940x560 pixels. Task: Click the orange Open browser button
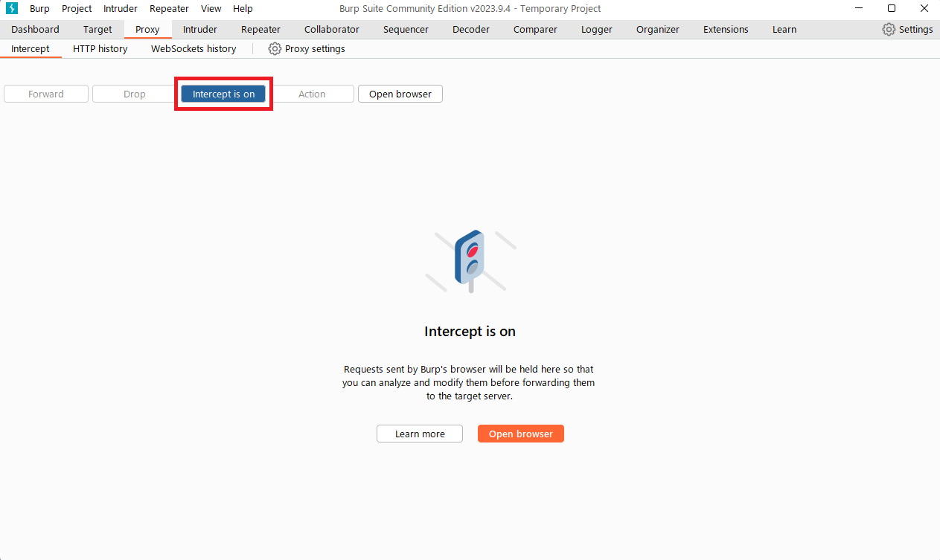pyautogui.click(x=520, y=434)
